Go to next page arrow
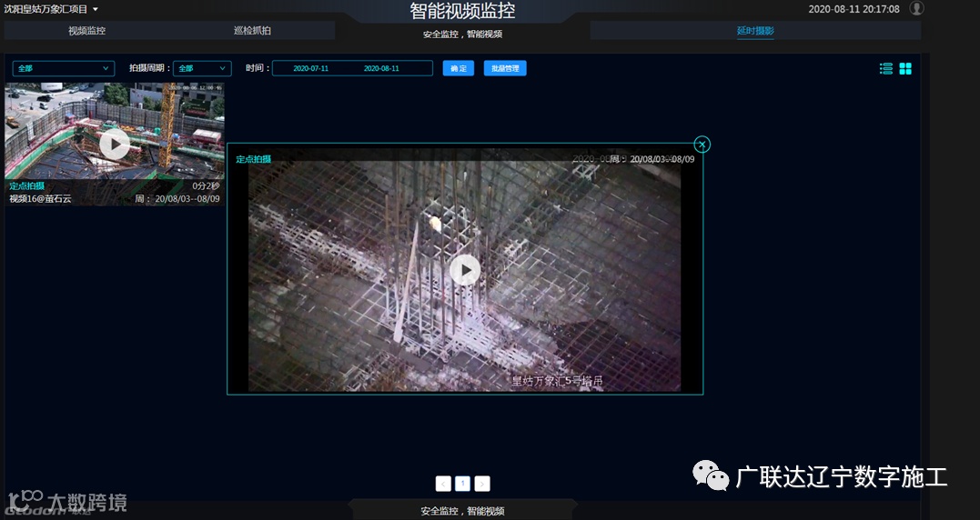980x520 pixels. click(x=482, y=483)
